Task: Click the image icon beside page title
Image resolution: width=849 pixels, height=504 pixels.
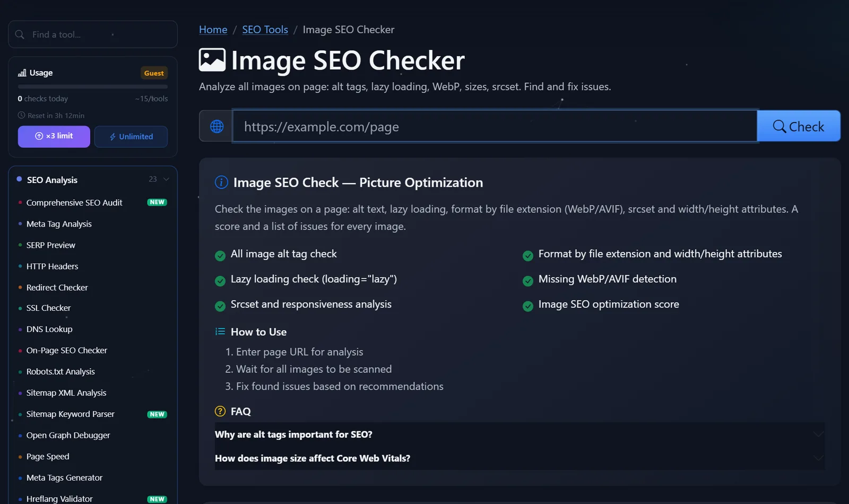Action: pos(212,60)
